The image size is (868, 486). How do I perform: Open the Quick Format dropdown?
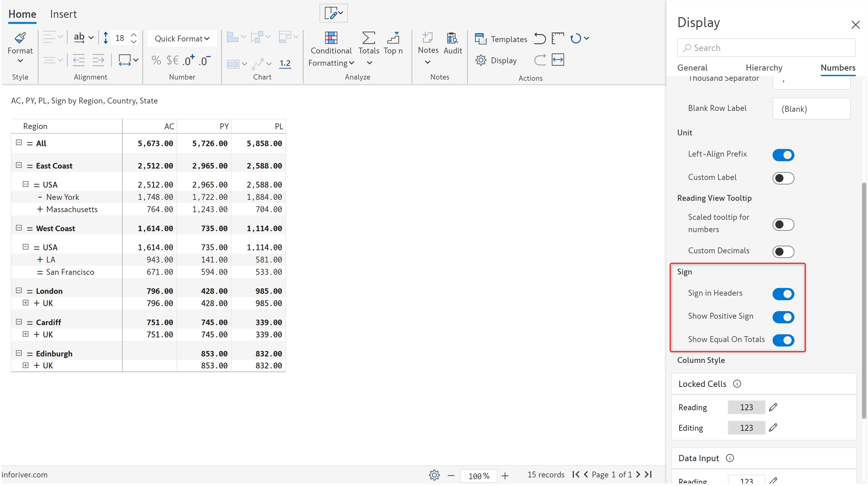(x=182, y=38)
